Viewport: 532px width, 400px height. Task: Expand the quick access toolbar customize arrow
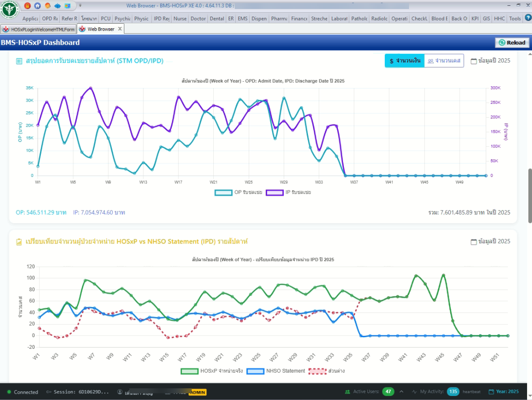point(80,6)
